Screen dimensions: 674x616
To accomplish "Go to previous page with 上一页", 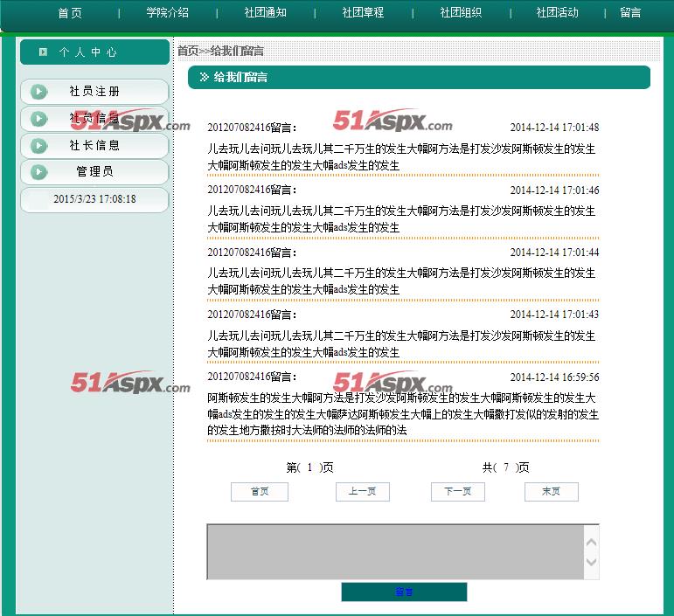I will (x=362, y=492).
